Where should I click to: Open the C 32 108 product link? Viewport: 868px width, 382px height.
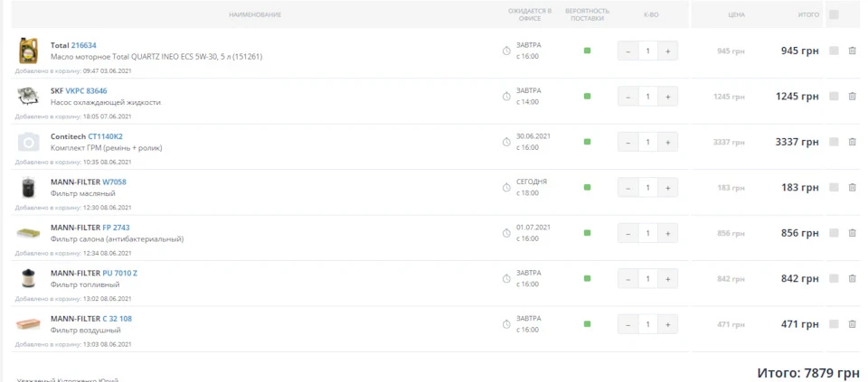[x=118, y=319]
